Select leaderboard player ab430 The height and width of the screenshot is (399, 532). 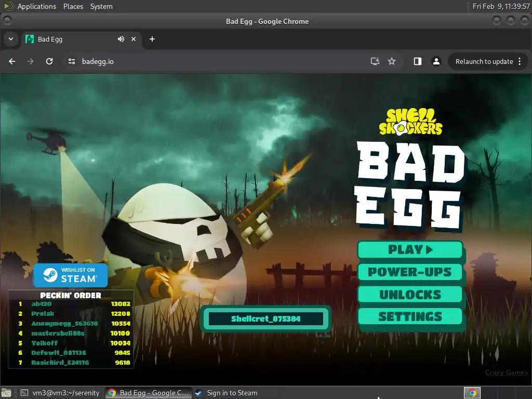[42, 304]
